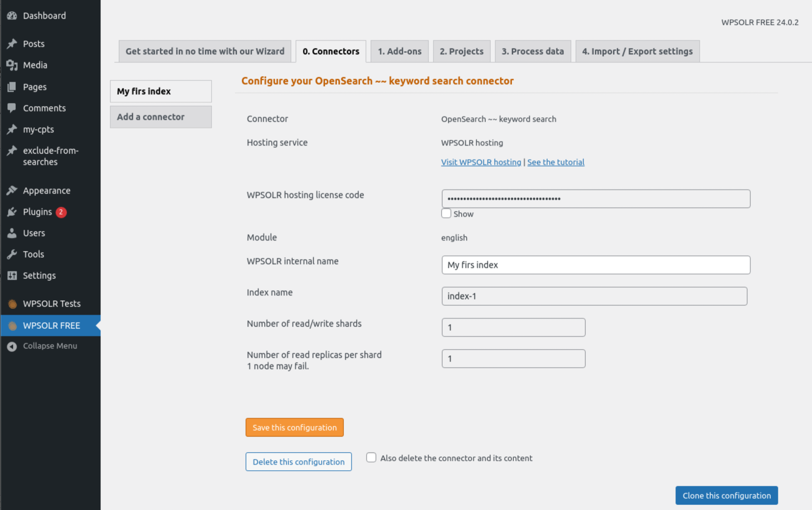Switch to the 1. Add-ons tab
The image size is (812, 510).
click(400, 51)
